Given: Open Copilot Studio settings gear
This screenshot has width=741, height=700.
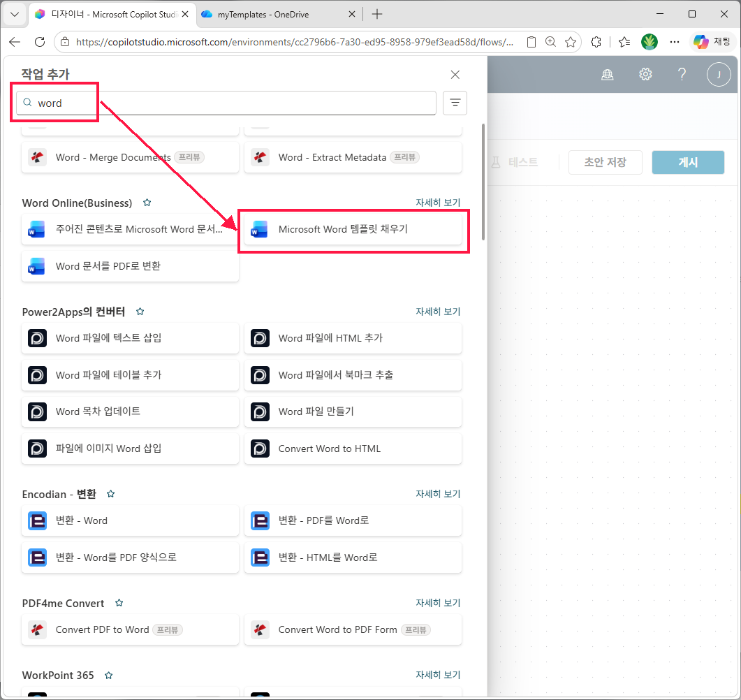Looking at the screenshot, I should [x=645, y=74].
